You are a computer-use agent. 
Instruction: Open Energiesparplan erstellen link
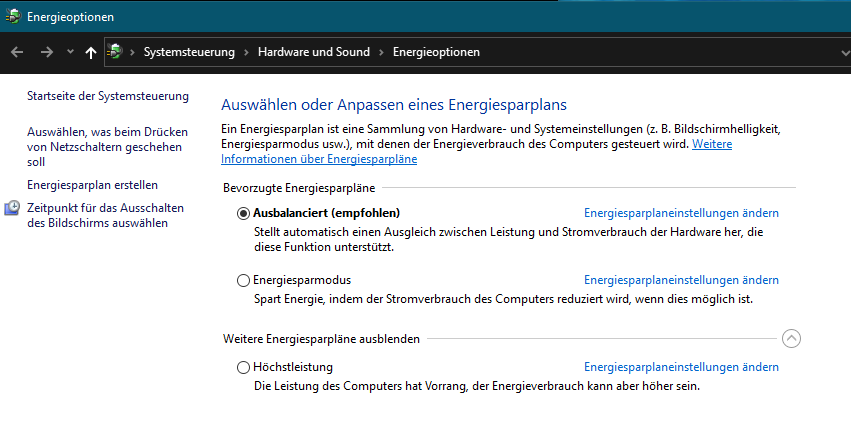coord(92,185)
